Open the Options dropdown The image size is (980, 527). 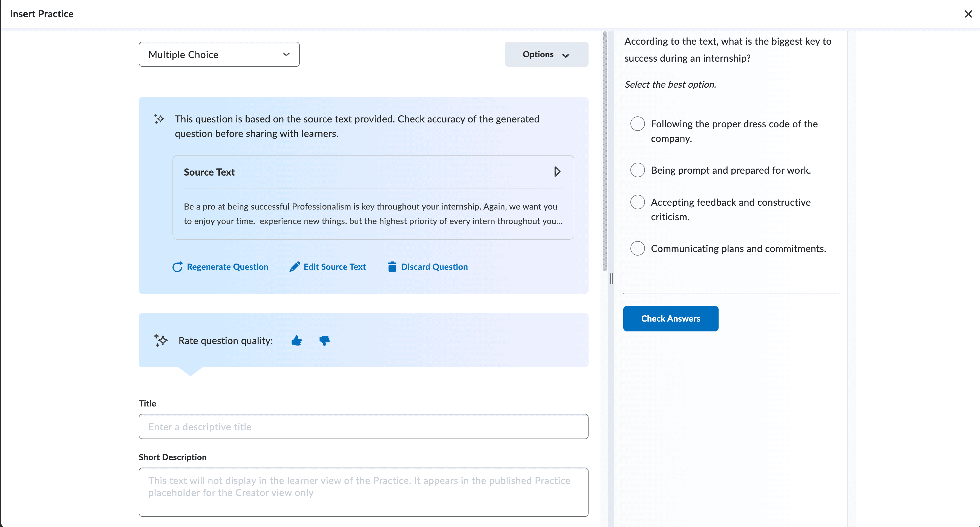point(546,54)
